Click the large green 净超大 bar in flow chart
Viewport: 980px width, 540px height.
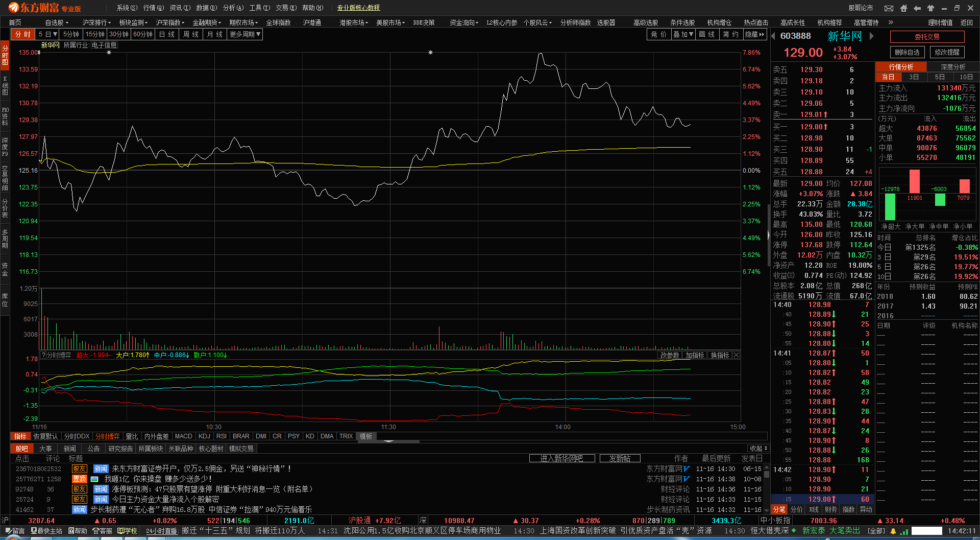click(890, 206)
